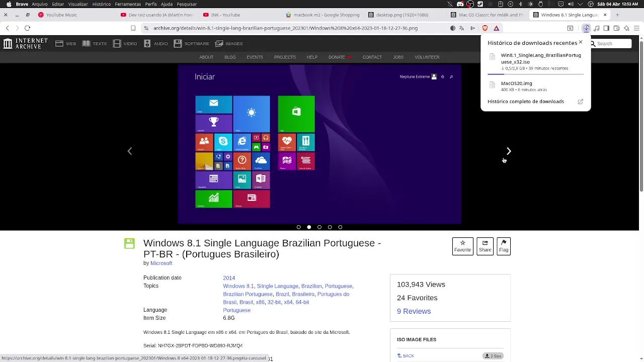The height and width of the screenshot is (362, 644).
Task: Open the downloads toolbar button
Action: (x=587, y=28)
